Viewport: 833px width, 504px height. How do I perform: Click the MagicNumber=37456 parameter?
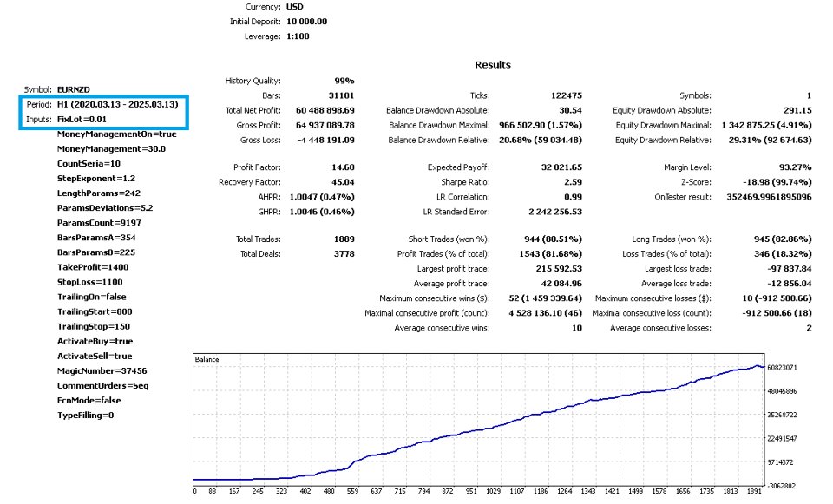102,370
